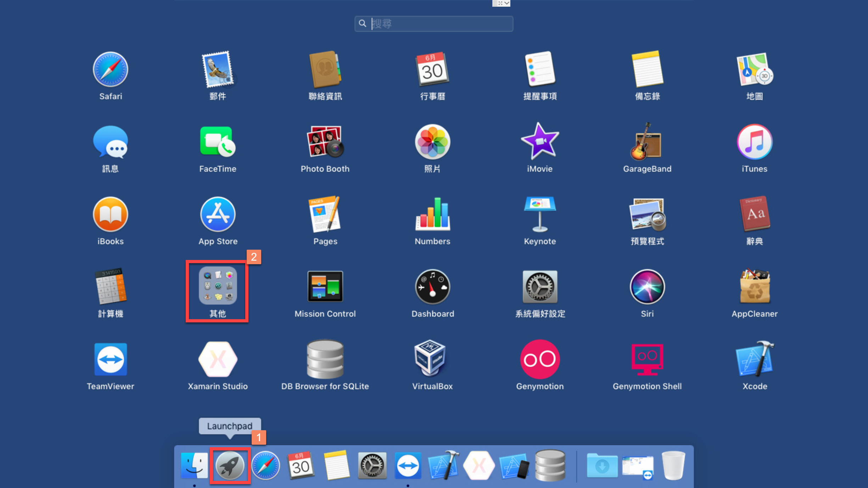
Task: Open 系統偏好設定 in Launchpad grid
Action: point(540,287)
